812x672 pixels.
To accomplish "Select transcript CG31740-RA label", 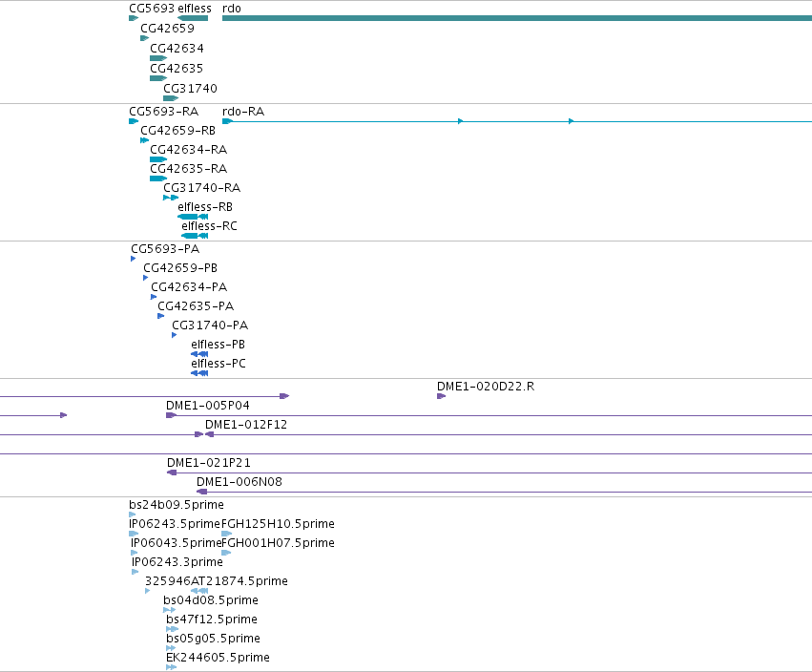I will click(x=201, y=188).
